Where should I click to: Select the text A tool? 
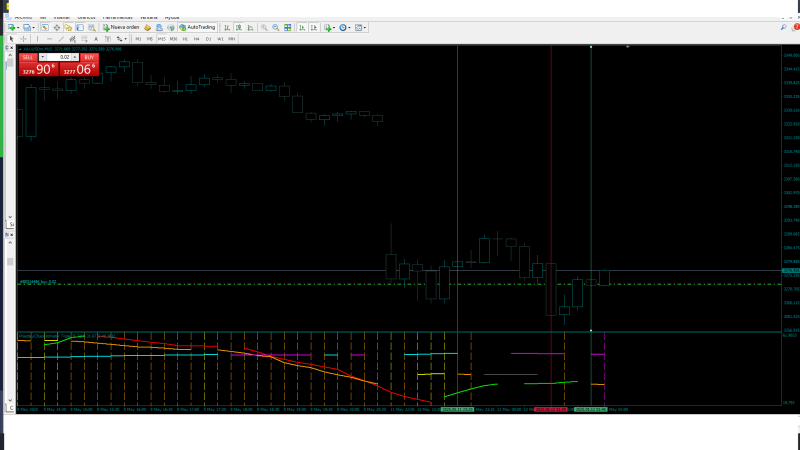pos(96,39)
